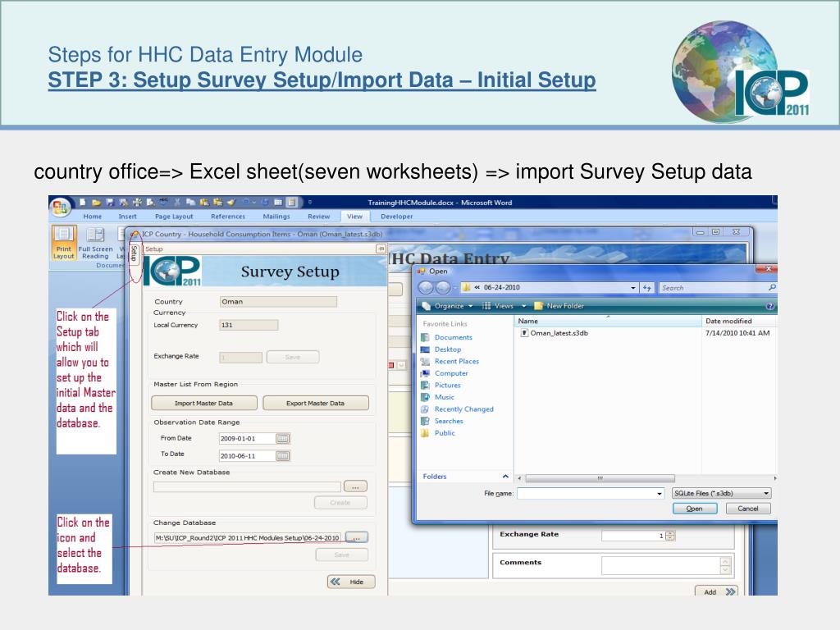Click the Cancel button in dialog

(x=748, y=509)
